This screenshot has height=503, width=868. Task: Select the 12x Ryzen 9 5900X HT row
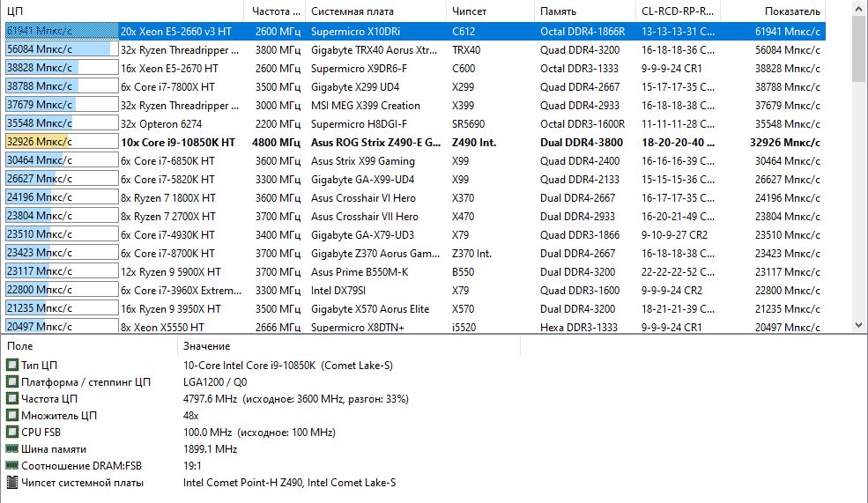click(x=415, y=271)
